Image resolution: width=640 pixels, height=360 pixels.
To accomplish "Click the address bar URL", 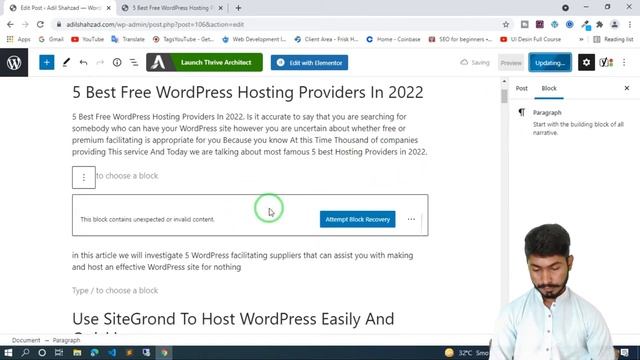I will click(x=155, y=24).
